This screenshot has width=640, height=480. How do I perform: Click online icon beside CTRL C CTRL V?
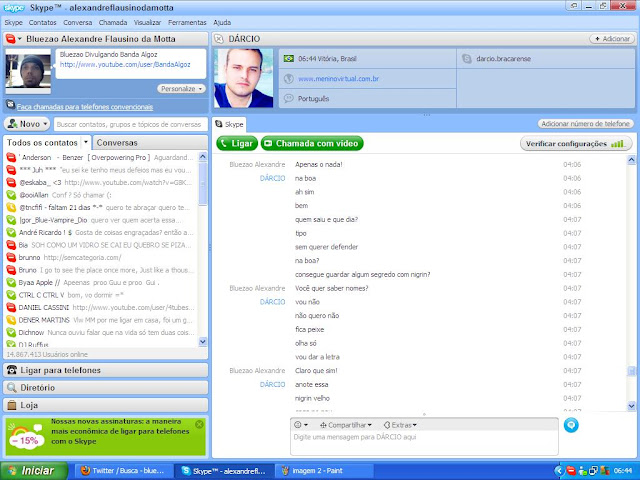[x=11, y=295]
